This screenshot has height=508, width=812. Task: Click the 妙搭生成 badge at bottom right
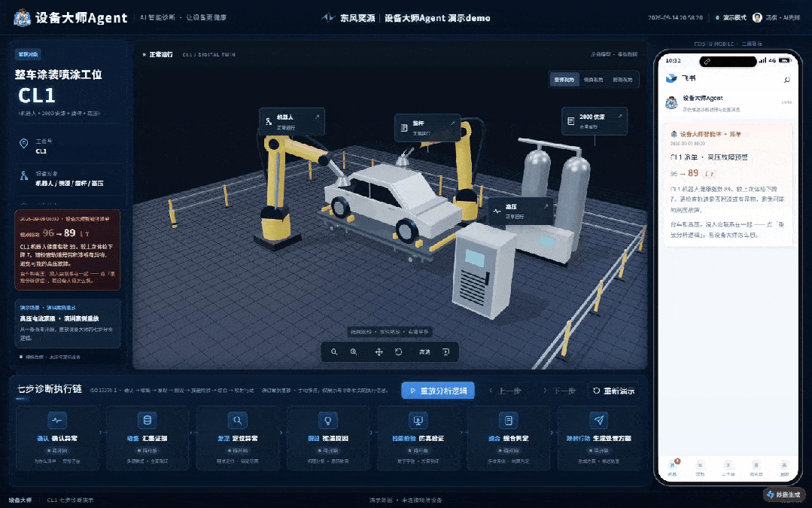pyautogui.click(x=783, y=494)
